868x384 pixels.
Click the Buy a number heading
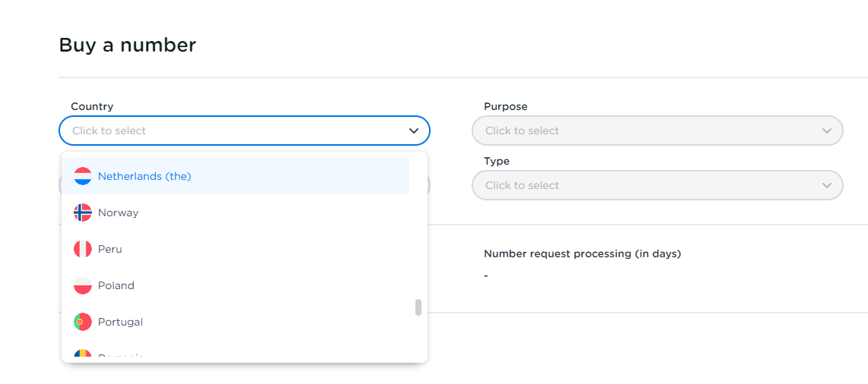click(x=128, y=45)
